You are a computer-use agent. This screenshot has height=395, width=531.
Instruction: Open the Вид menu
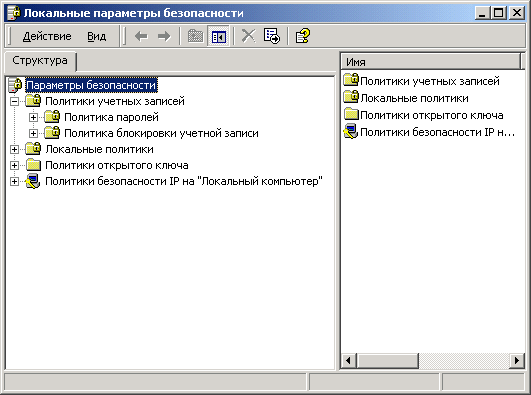coord(97,36)
